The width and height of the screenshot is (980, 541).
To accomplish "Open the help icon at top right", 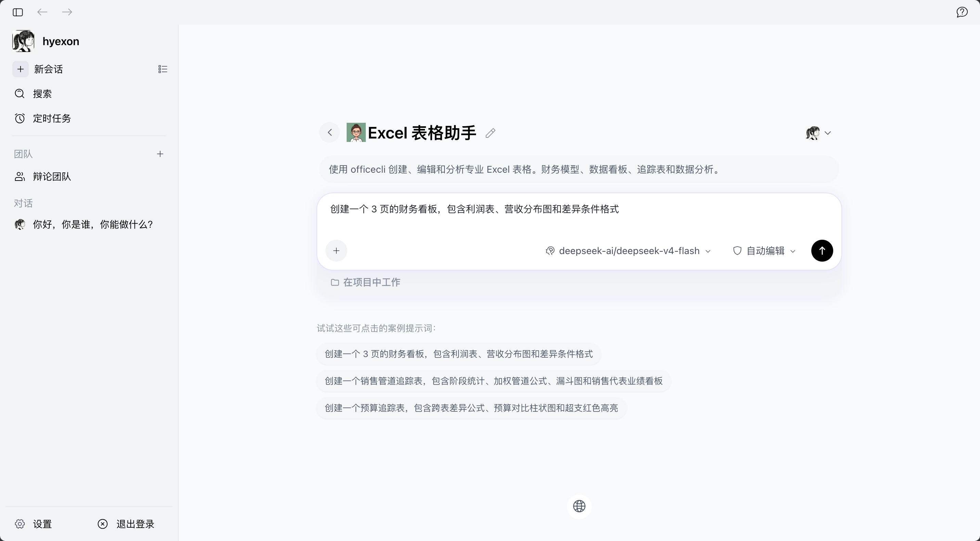I will 962,12.
